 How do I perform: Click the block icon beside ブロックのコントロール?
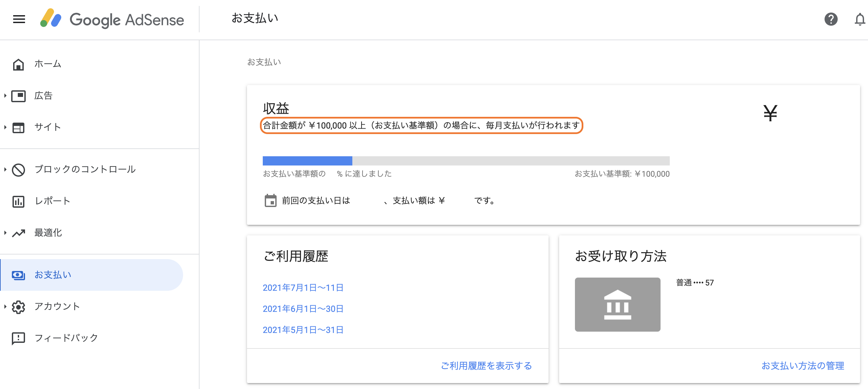tap(18, 170)
